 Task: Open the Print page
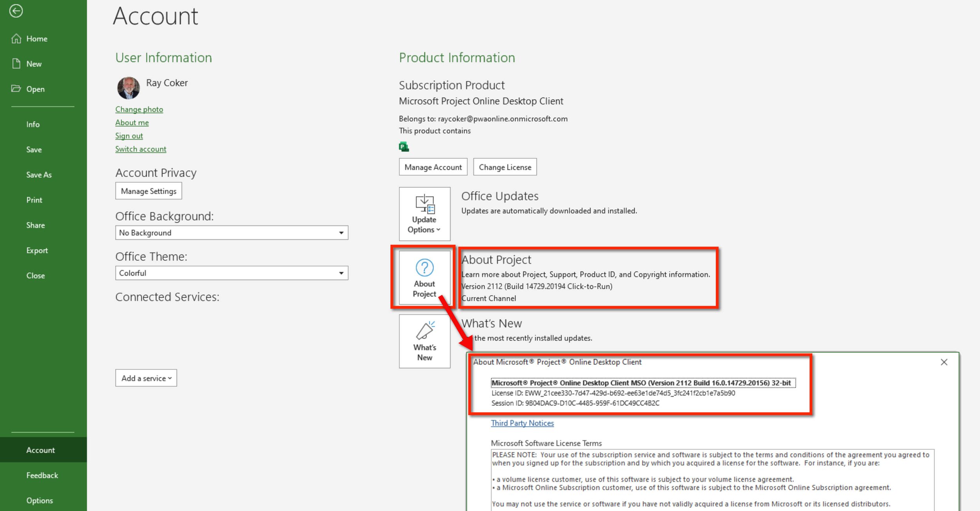(34, 200)
